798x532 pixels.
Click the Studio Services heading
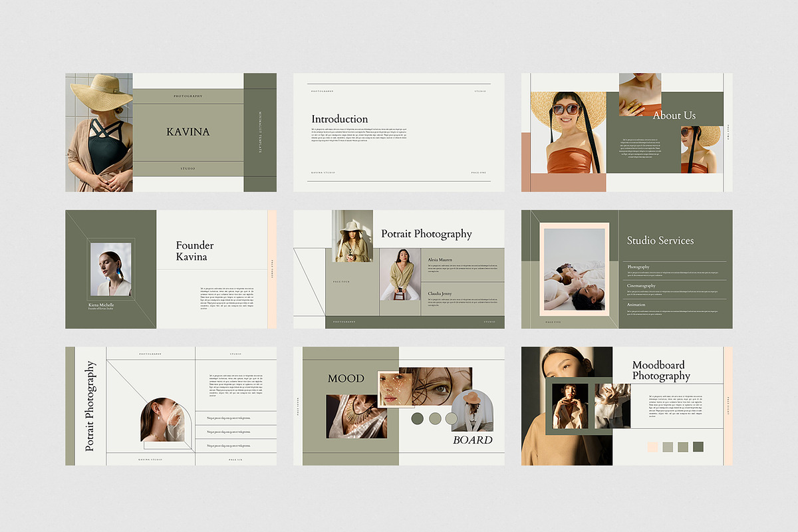(660, 241)
